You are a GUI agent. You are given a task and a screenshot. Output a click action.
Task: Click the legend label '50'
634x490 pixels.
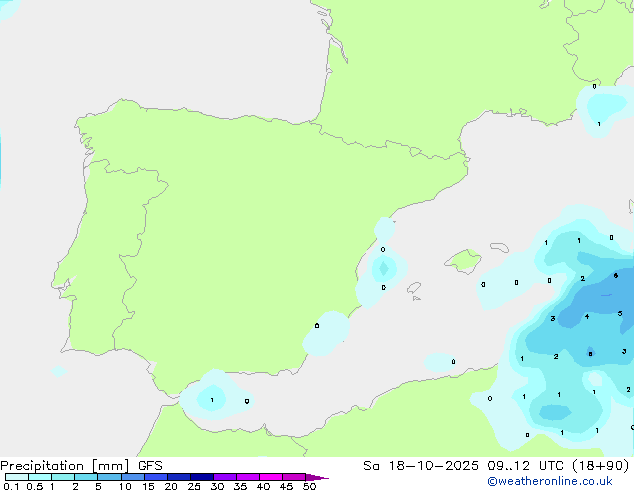tap(310, 486)
